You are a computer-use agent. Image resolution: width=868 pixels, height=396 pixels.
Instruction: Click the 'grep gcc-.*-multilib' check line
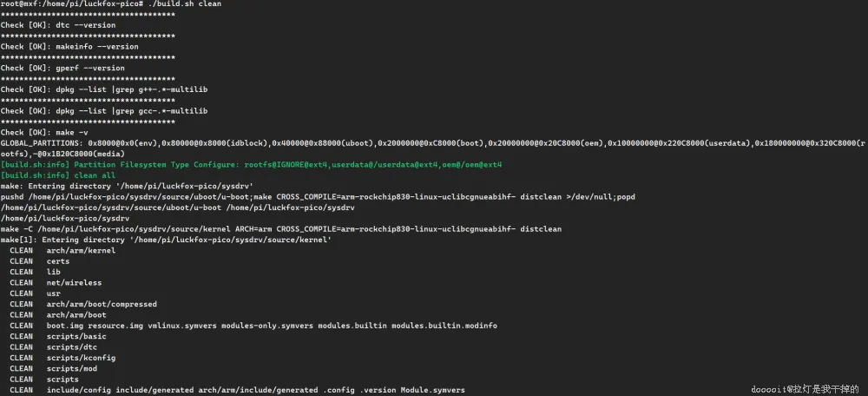point(104,111)
